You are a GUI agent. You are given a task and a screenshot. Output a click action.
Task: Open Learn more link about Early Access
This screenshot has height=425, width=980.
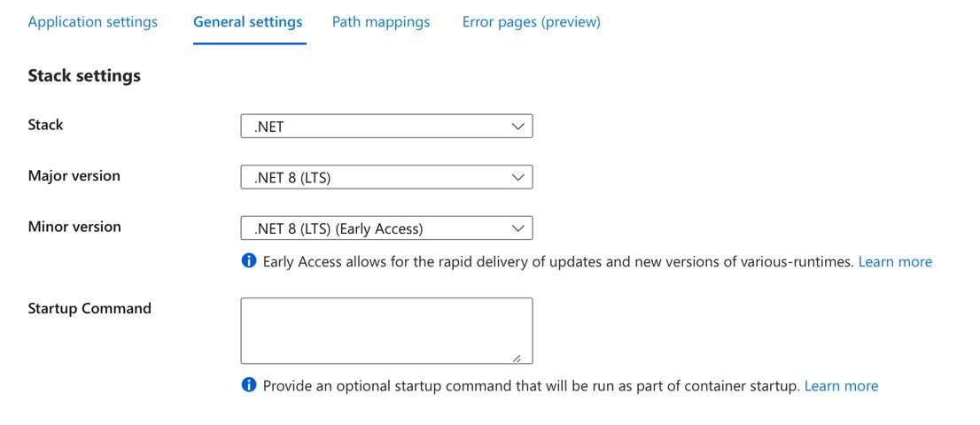point(895,261)
